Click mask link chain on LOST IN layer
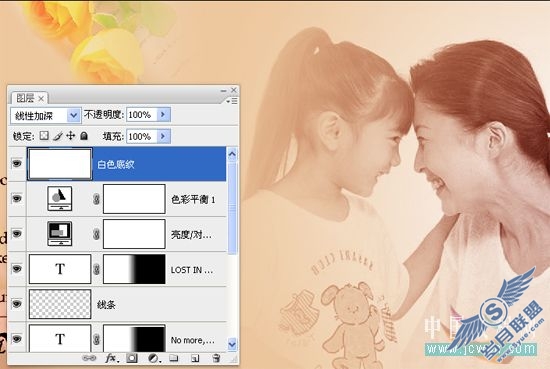This screenshot has width=550, height=369. click(96, 269)
